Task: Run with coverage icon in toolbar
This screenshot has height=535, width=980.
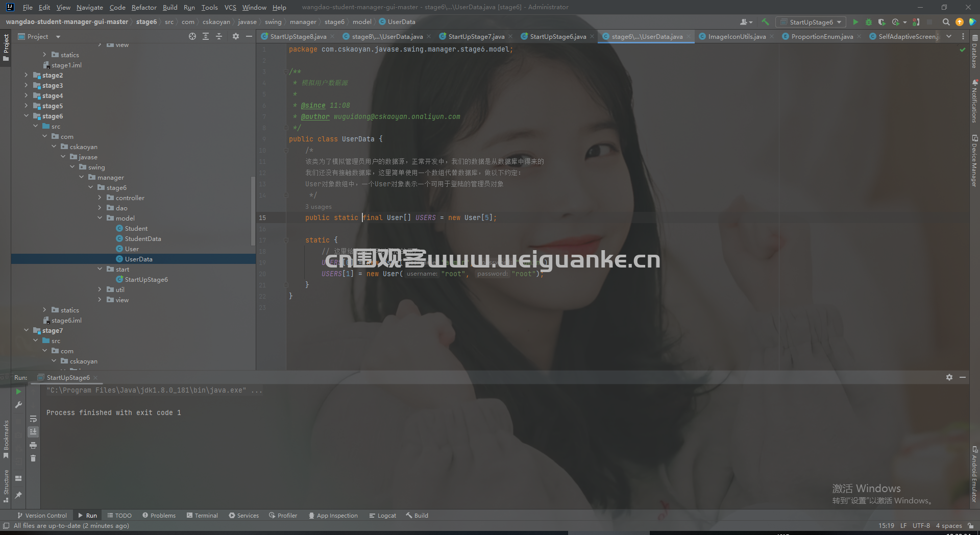Action: tap(881, 22)
